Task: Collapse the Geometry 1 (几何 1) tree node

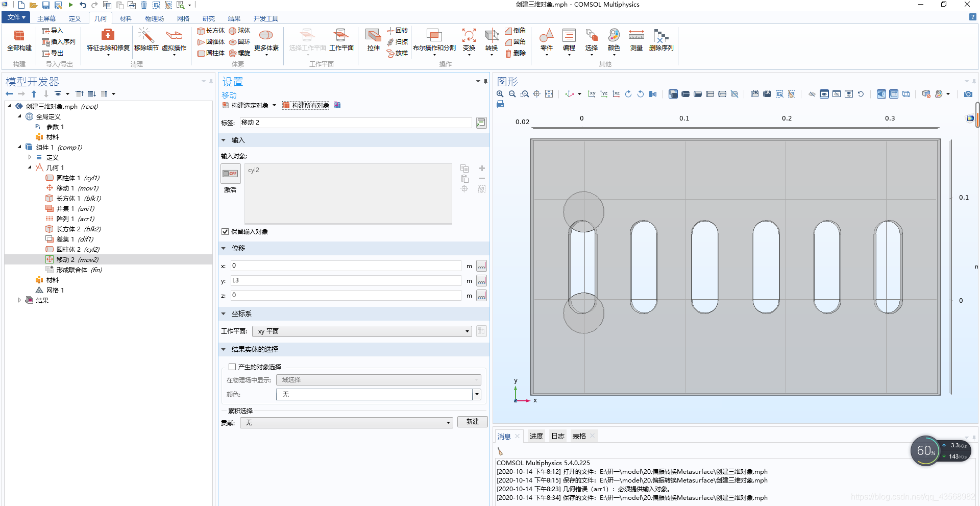Action: tap(30, 167)
